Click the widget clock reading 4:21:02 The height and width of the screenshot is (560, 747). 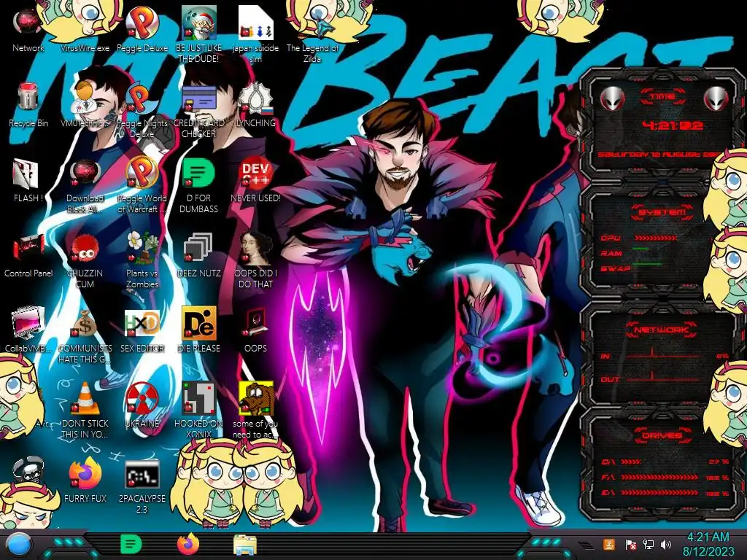point(672,125)
